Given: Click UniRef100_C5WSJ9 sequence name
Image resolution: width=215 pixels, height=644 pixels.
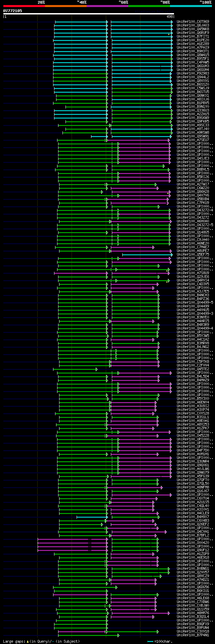Looking at the screenshot, I should [x=193, y=88].
